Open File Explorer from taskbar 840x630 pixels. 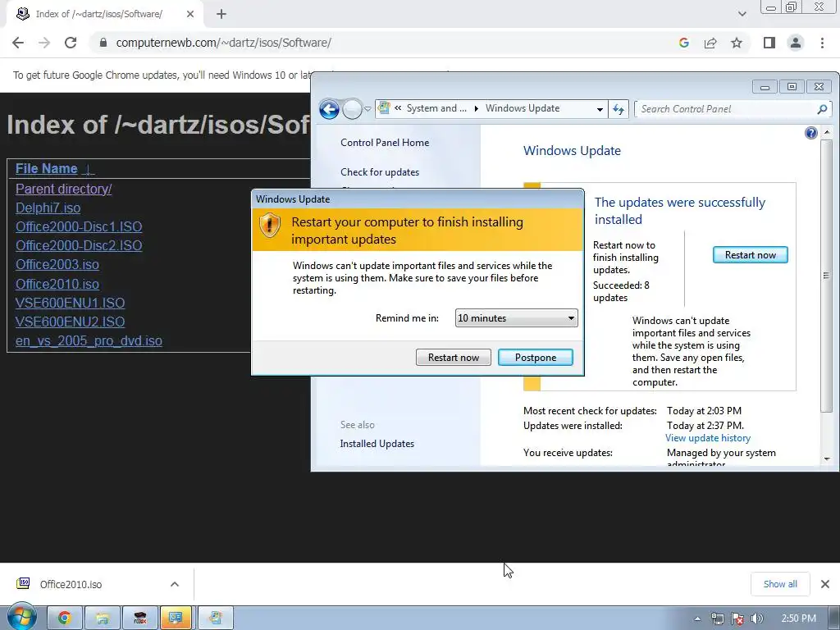[x=103, y=618]
